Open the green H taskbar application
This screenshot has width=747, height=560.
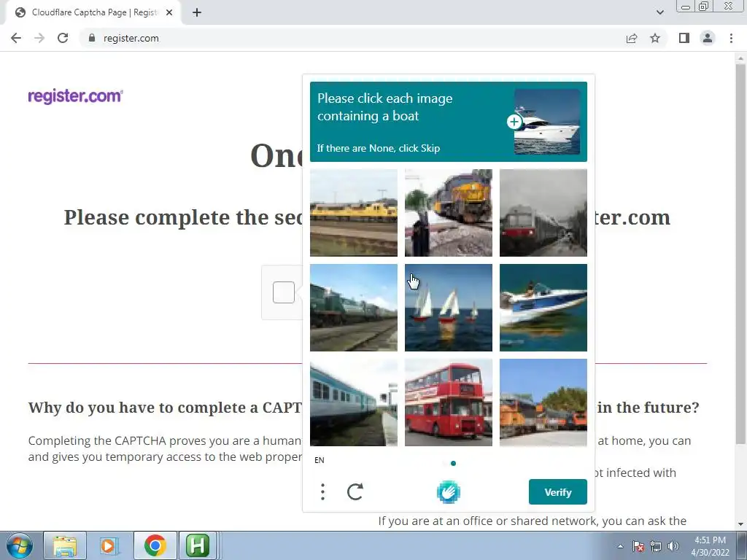click(x=198, y=545)
